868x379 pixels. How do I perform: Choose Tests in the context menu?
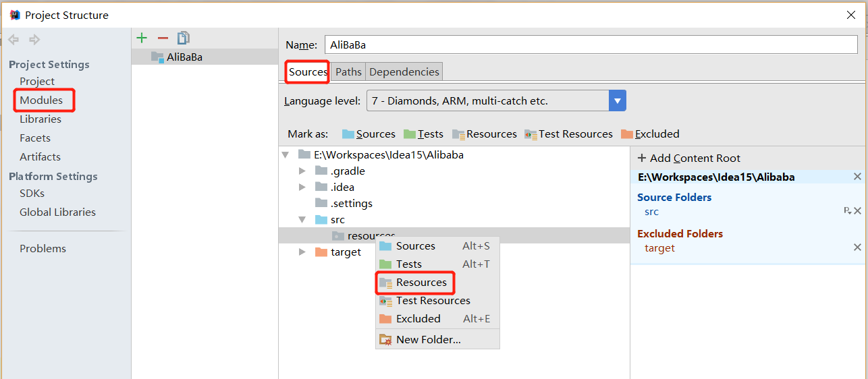(437, 264)
